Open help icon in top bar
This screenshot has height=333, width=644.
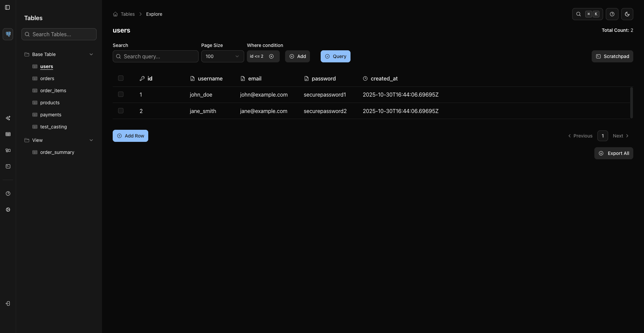(612, 14)
